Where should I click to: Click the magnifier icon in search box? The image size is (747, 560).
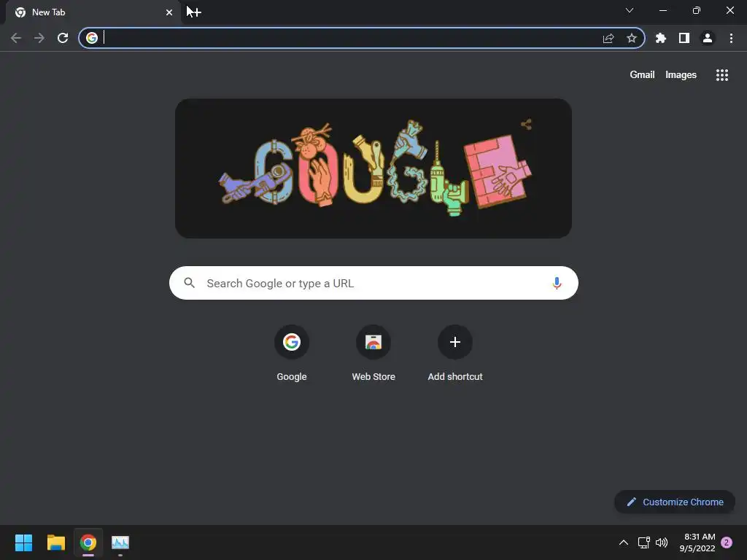(x=189, y=283)
